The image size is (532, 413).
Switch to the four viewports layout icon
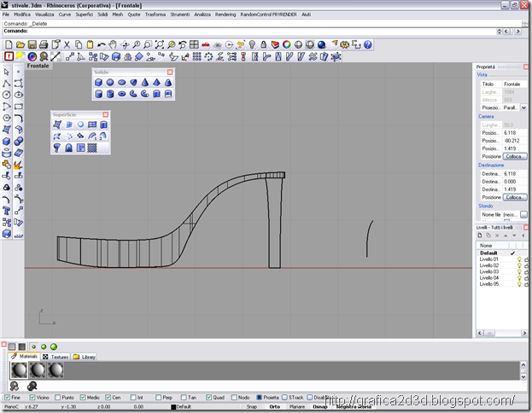click(194, 44)
